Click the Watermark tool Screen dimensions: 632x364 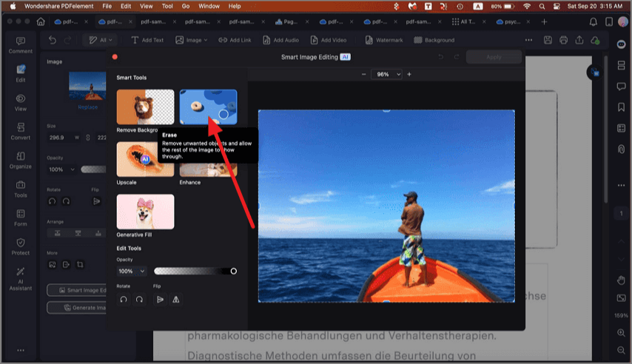point(384,40)
